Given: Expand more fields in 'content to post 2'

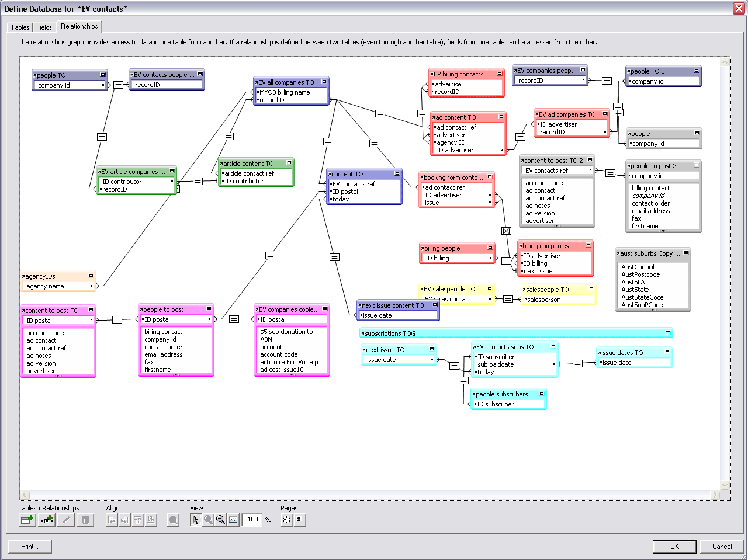Looking at the screenshot, I should click(x=557, y=225).
